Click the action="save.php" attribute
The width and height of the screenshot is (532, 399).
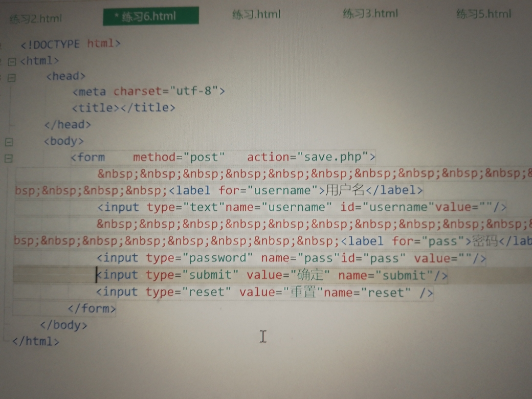coord(308,157)
